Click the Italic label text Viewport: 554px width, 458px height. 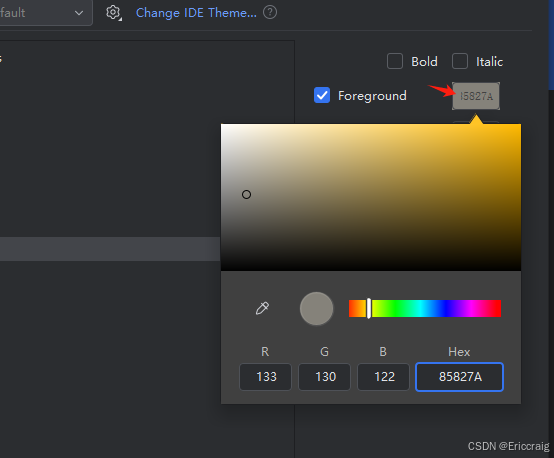pos(489,61)
